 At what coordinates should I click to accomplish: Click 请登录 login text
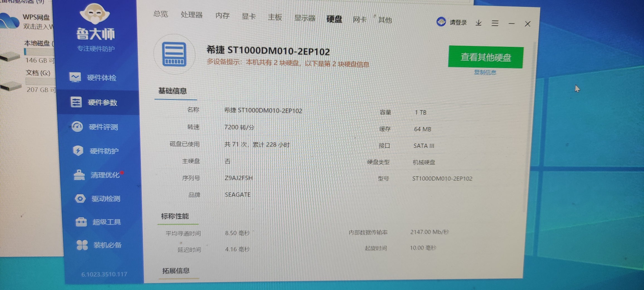[458, 23]
